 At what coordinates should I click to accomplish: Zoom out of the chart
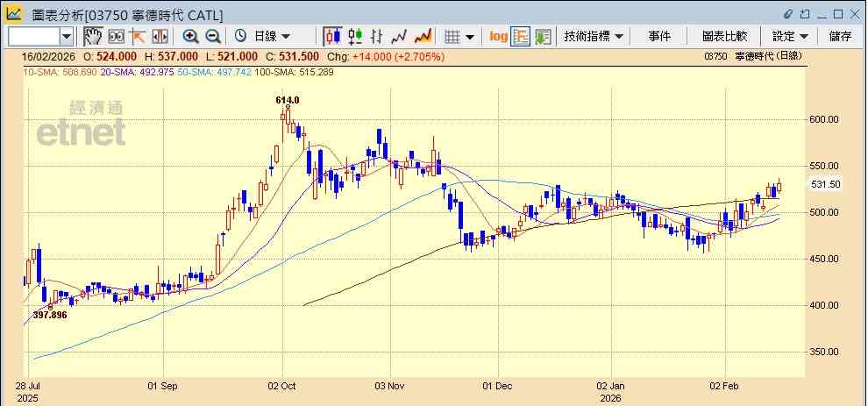coord(213,37)
